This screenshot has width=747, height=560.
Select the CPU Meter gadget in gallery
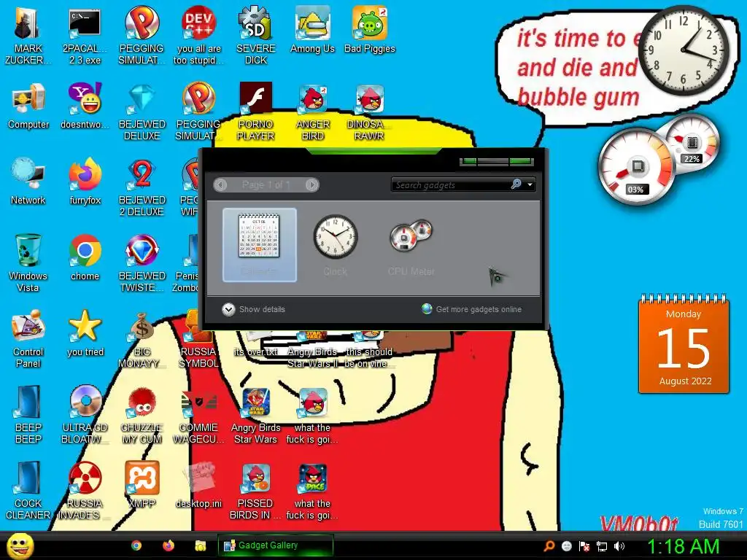411,245
